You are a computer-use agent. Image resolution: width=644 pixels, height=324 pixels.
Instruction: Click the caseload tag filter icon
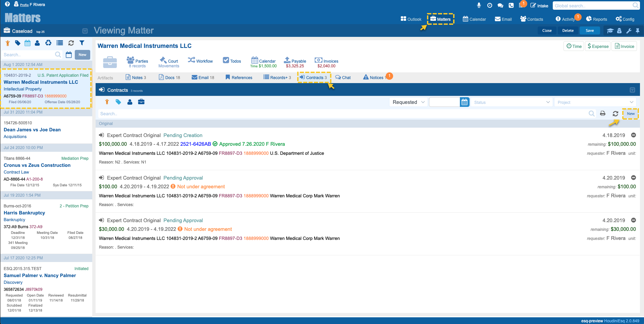pyautogui.click(x=18, y=43)
